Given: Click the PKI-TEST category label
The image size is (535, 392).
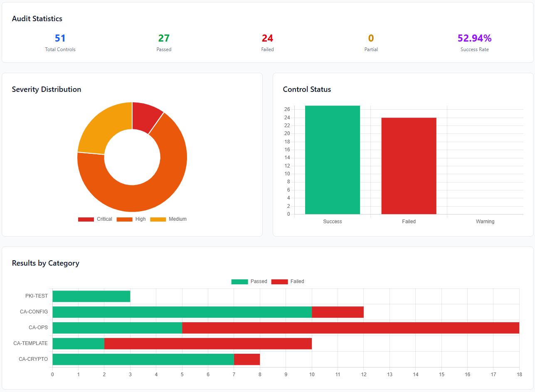Looking at the screenshot, I should click(37, 296).
